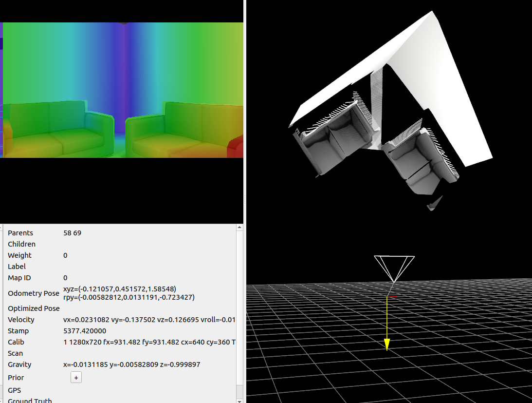Click the white camera frustum wireframe
This screenshot has height=403, width=532.
[x=394, y=266]
